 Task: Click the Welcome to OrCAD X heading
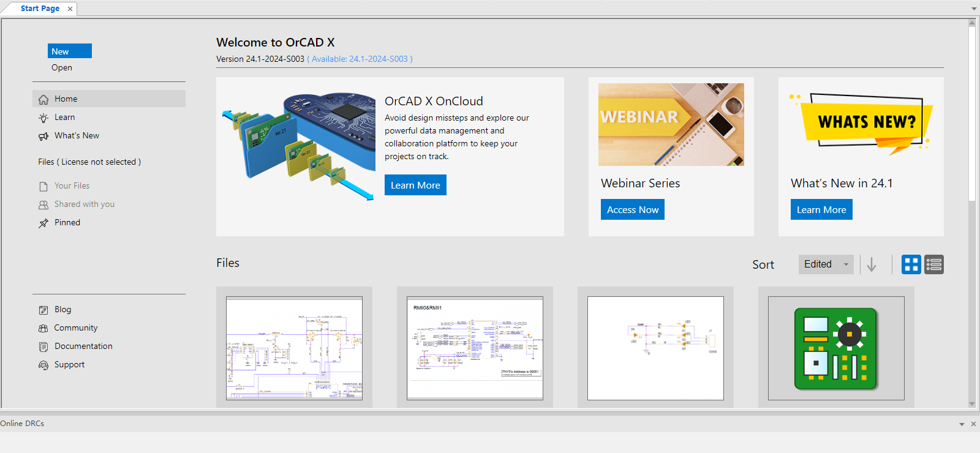[x=276, y=42]
